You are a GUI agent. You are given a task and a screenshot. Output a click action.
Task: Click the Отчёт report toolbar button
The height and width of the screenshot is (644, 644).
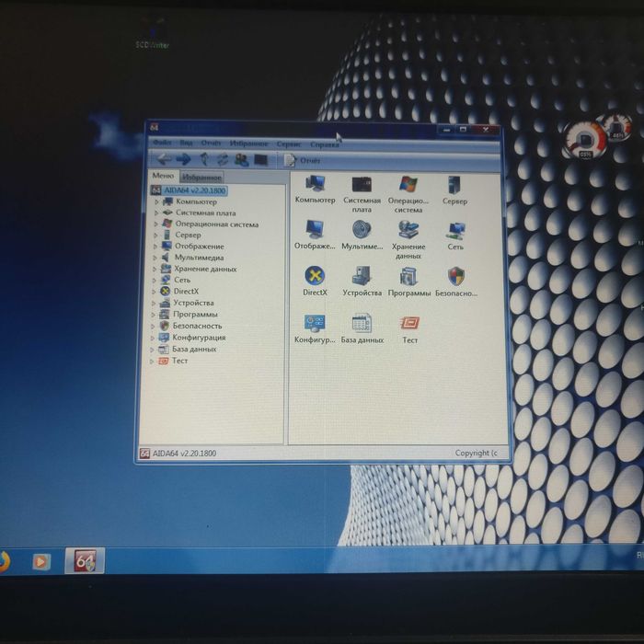tap(302, 160)
